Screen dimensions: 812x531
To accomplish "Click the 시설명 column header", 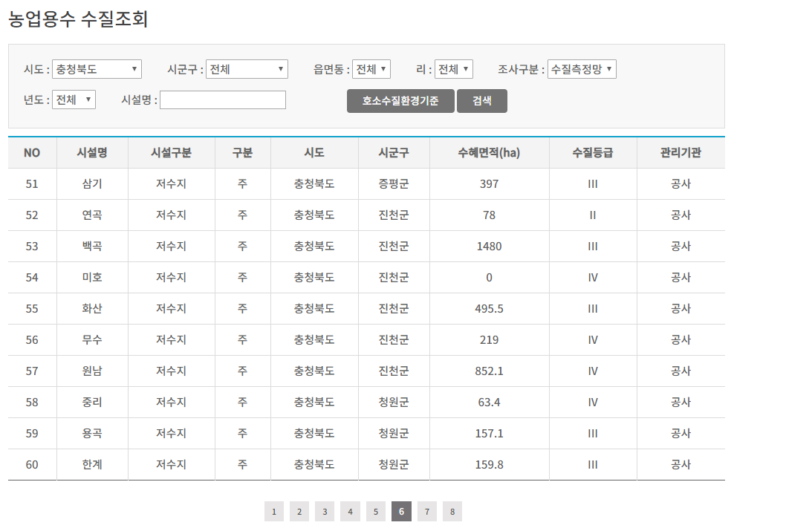I will (92, 153).
